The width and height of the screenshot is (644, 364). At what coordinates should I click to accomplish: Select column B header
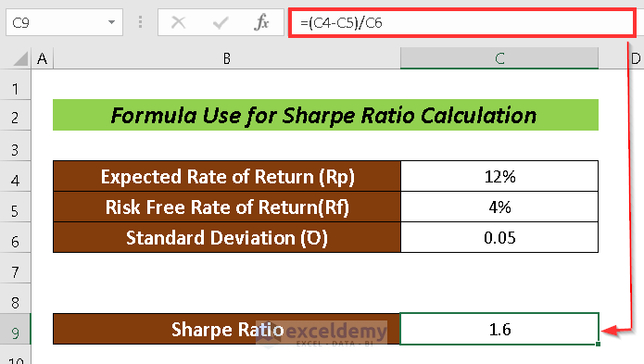tap(227, 58)
